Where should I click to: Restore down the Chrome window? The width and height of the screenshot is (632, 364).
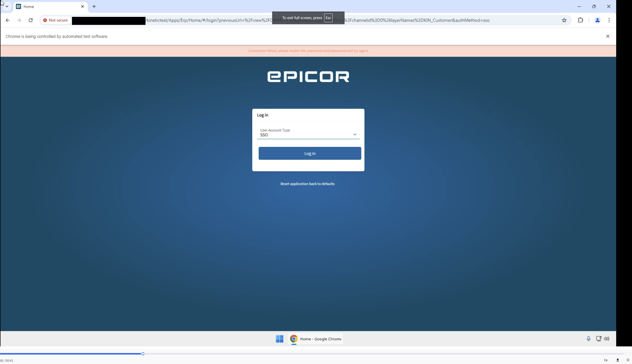594,6
